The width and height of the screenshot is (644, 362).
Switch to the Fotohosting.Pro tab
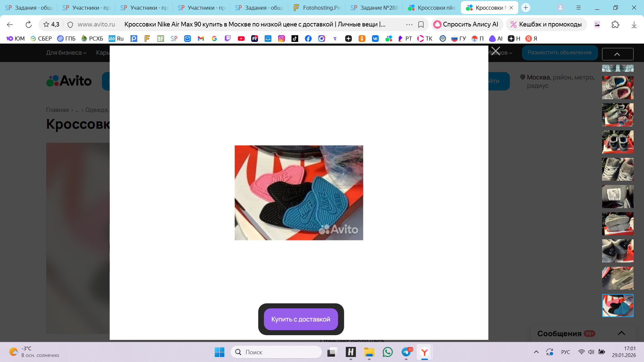tap(317, 7)
